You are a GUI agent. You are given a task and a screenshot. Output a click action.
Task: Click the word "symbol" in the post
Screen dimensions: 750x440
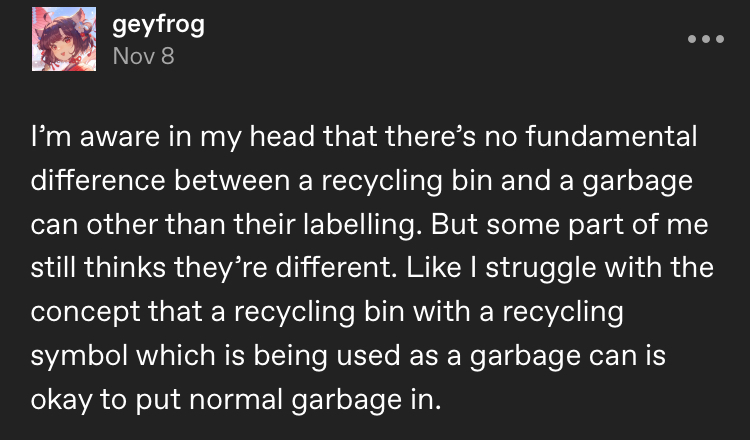[x=79, y=356]
